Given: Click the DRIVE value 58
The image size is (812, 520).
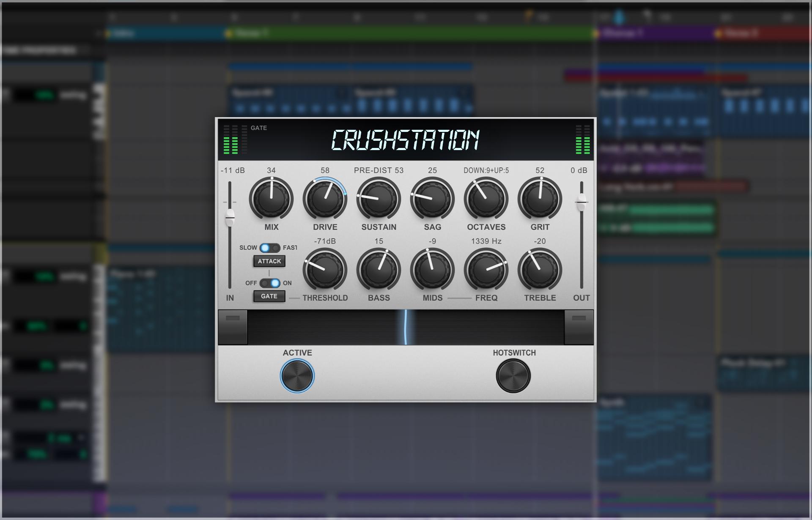Looking at the screenshot, I should coord(325,170).
